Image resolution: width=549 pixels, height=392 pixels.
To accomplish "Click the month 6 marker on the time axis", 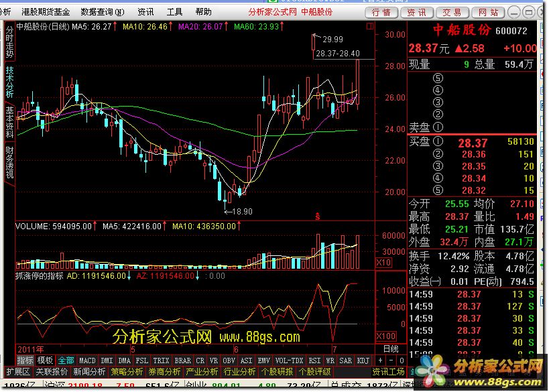I will point(236,349).
